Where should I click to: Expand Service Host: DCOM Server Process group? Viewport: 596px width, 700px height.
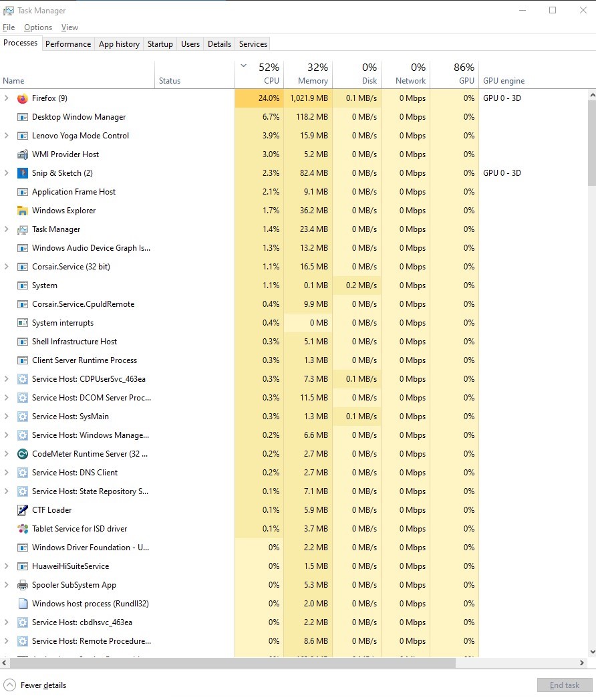click(x=6, y=398)
